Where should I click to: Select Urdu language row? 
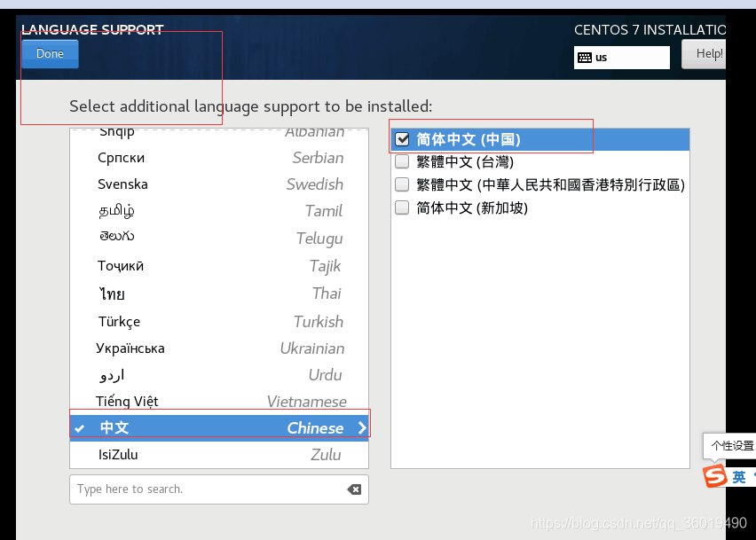pyautogui.click(x=219, y=375)
